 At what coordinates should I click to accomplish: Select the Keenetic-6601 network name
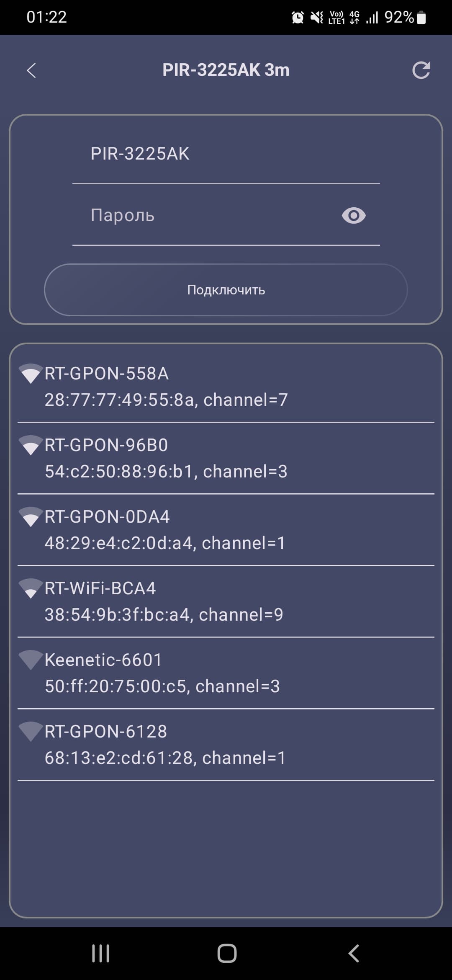(x=103, y=660)
